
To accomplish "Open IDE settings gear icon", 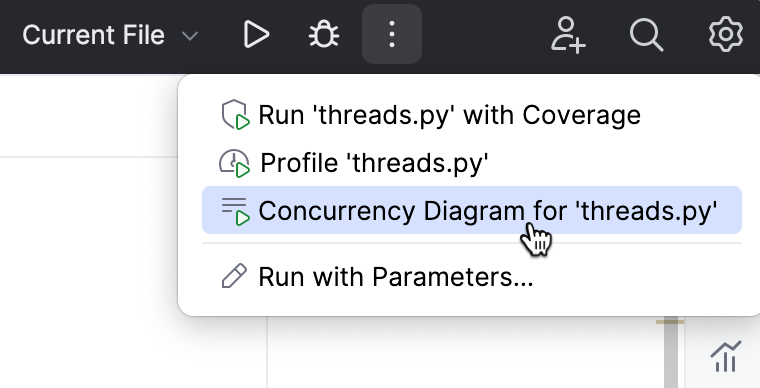I will pos(726,34).
